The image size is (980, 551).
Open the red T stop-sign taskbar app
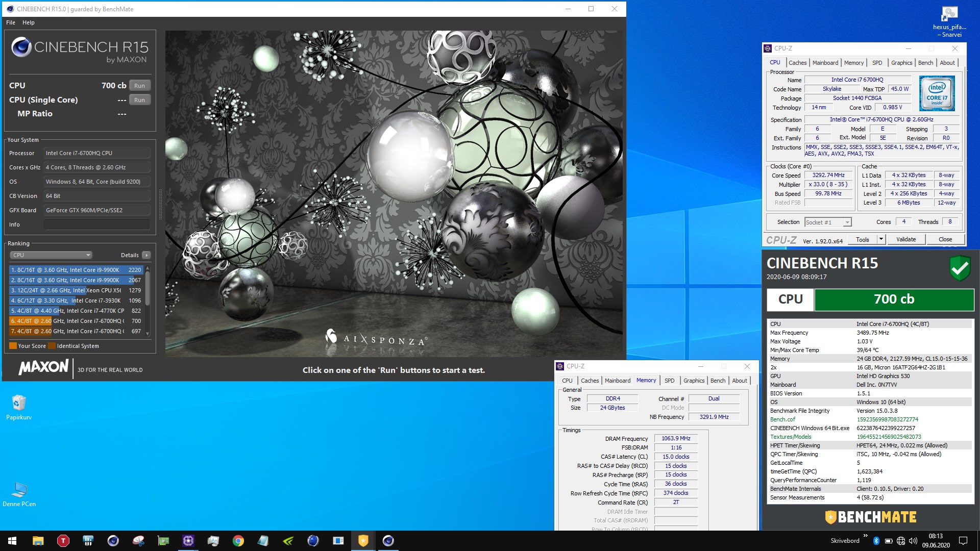pyautogui.click(x=63, y=541)
